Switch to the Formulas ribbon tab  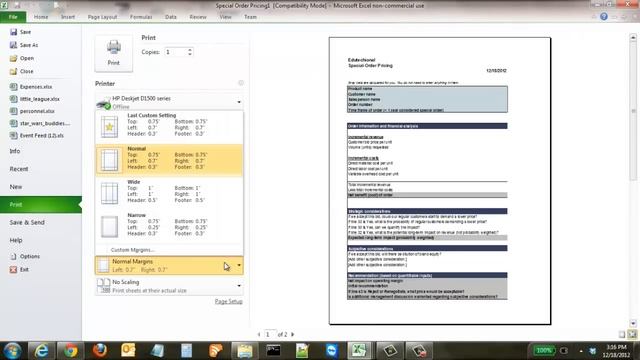click(x=141, y=17)
